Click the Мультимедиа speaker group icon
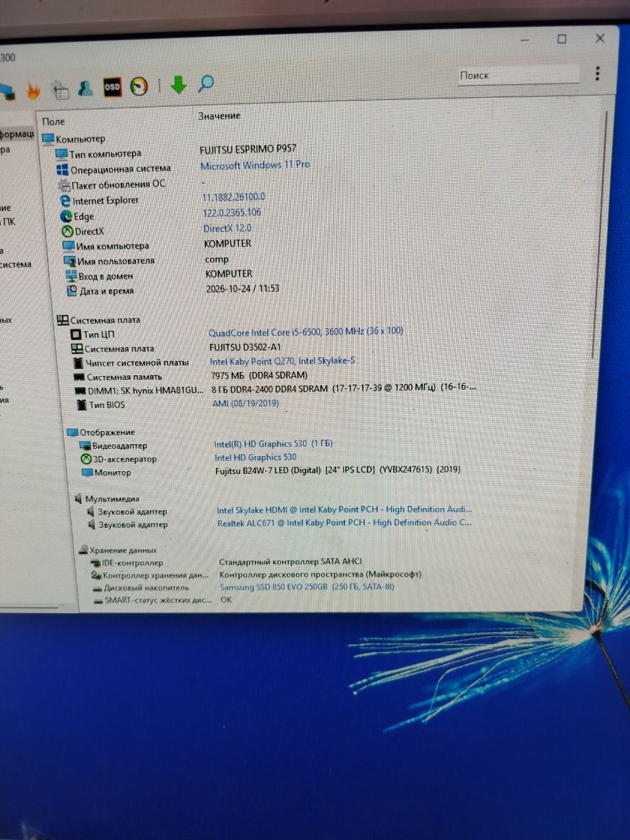Viewport: 630px width, 840px height. click(x=78, y=499)
